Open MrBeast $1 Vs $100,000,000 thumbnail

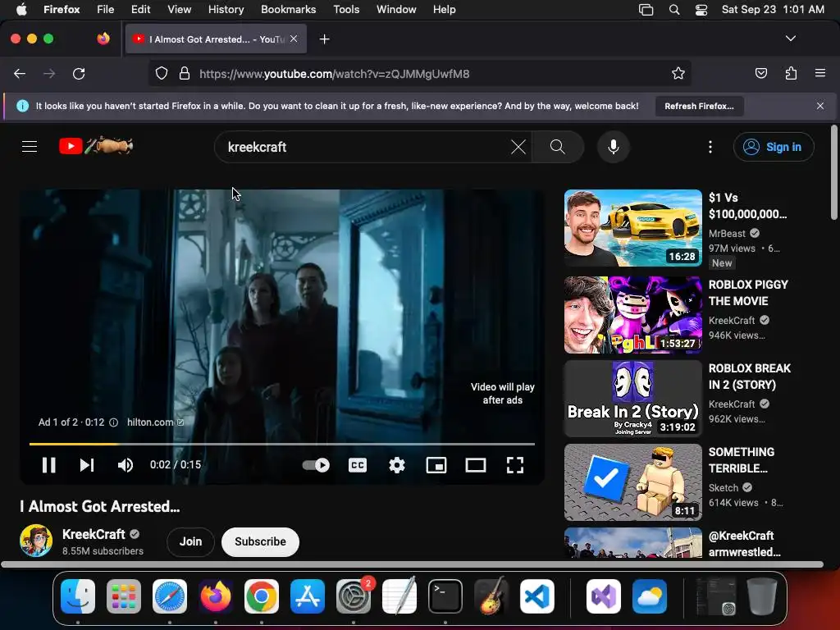click(632, 228)
